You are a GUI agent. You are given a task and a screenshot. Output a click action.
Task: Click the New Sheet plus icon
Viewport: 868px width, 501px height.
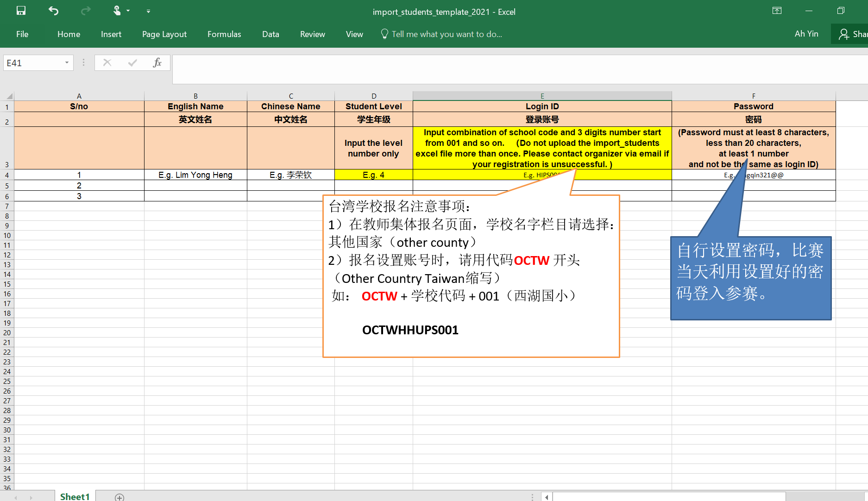[x=120, y=497]
